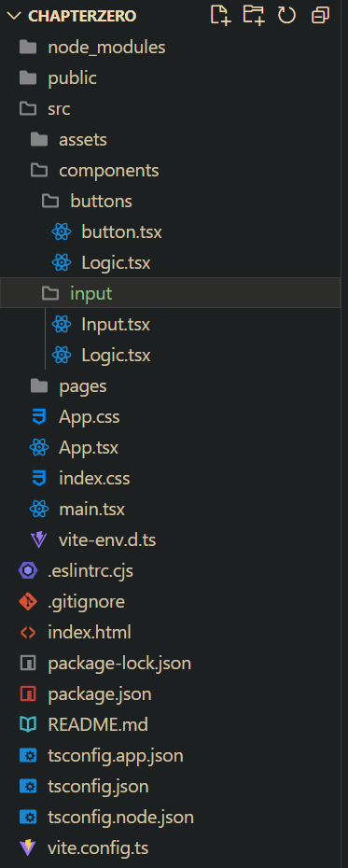Click the New File icon

221,16
